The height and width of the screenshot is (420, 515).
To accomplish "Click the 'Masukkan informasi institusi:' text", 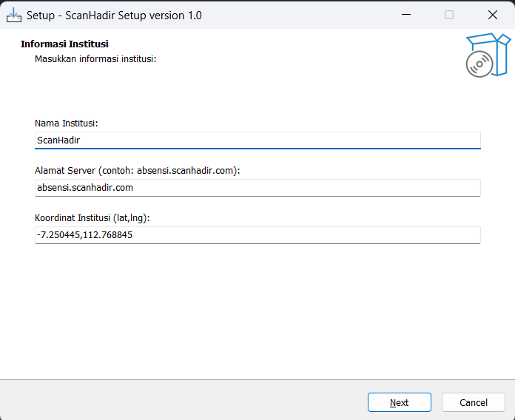I will point(95,59).
